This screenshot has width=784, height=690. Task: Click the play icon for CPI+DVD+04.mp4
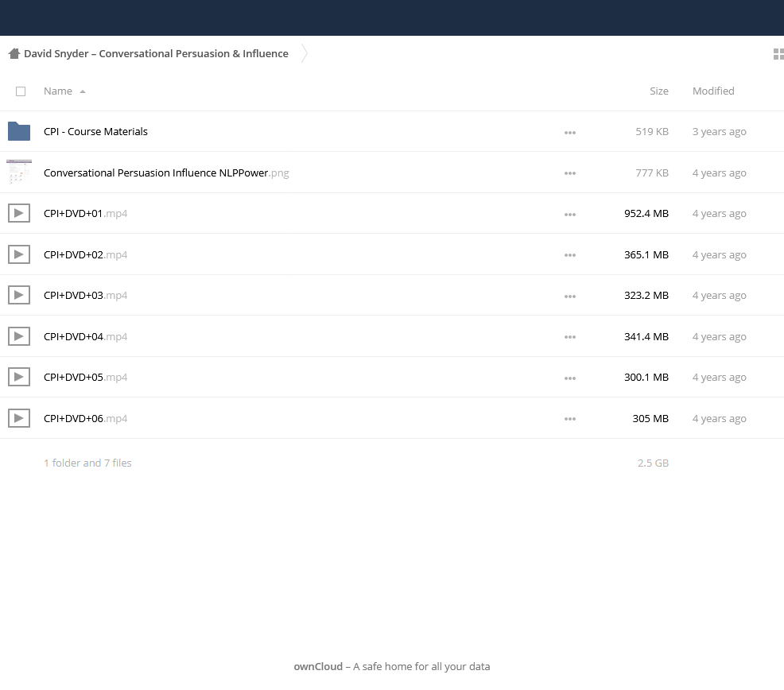[19, 336]
